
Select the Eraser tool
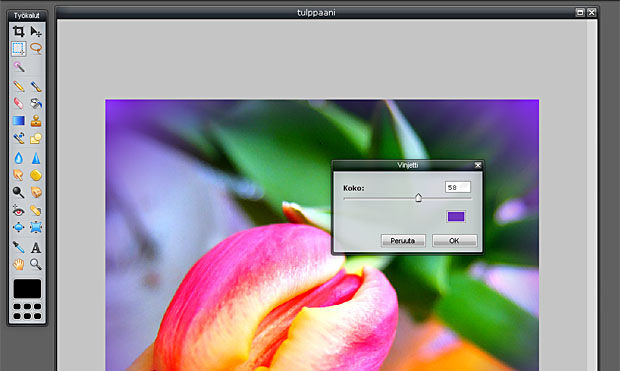[x=18, y=103]
